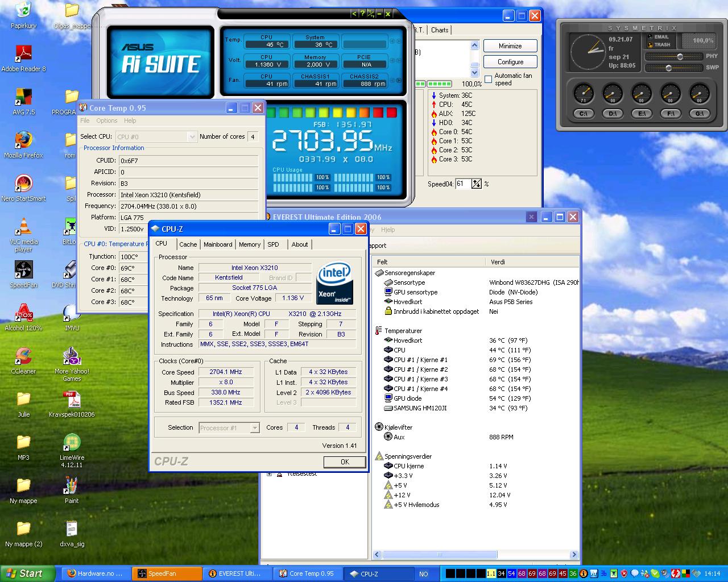Click next arrow on AI Suite Fan row

400,80
